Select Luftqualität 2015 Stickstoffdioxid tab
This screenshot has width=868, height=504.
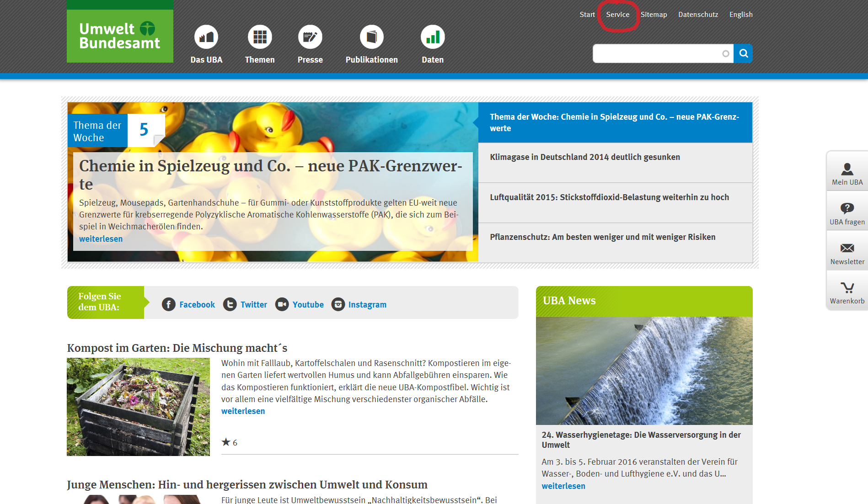click(x=615, y=203)
